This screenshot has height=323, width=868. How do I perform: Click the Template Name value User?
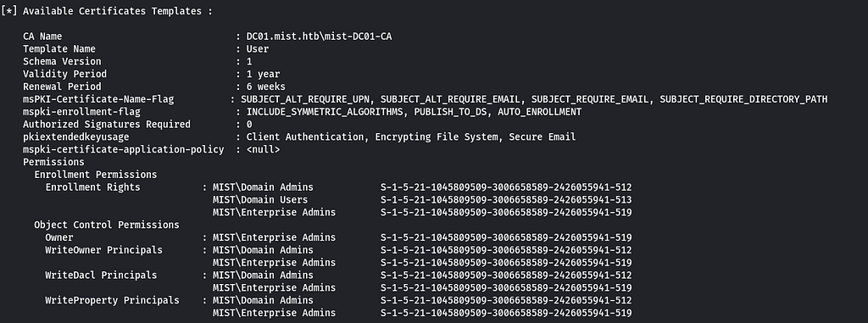tap(258, 49)
